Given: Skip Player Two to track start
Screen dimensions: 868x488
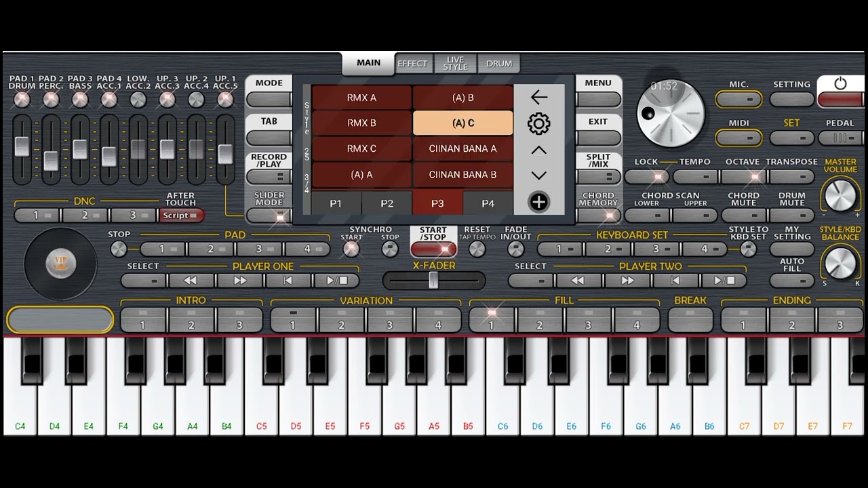Looking at the screenshot, I should pos(675,280).
